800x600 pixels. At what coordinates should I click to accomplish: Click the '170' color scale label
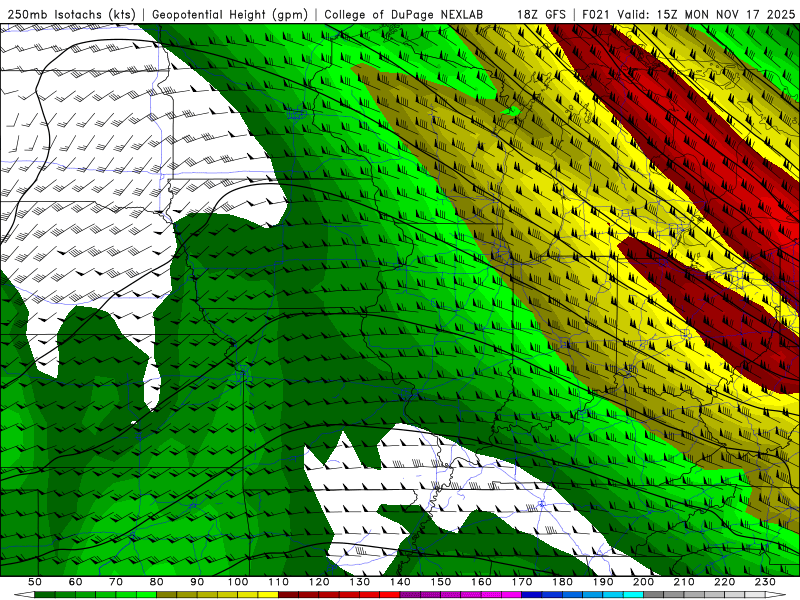coord(522,582)
